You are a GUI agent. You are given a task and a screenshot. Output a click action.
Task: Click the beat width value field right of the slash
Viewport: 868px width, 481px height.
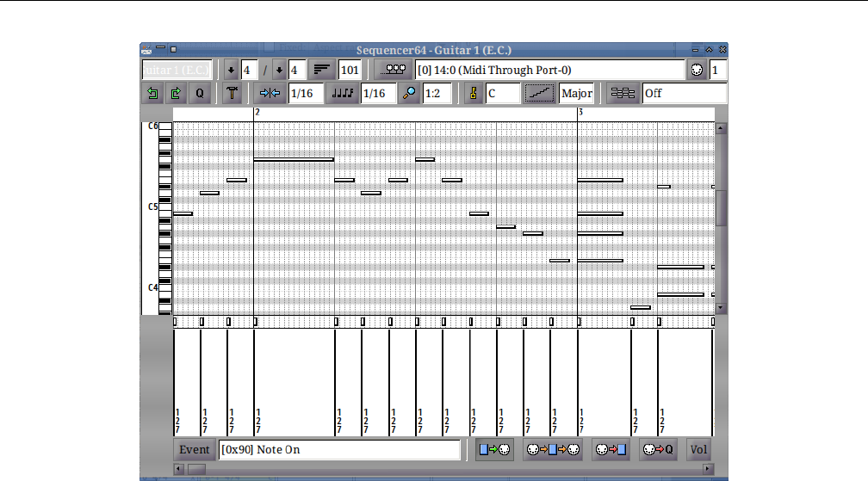(297, 71)
